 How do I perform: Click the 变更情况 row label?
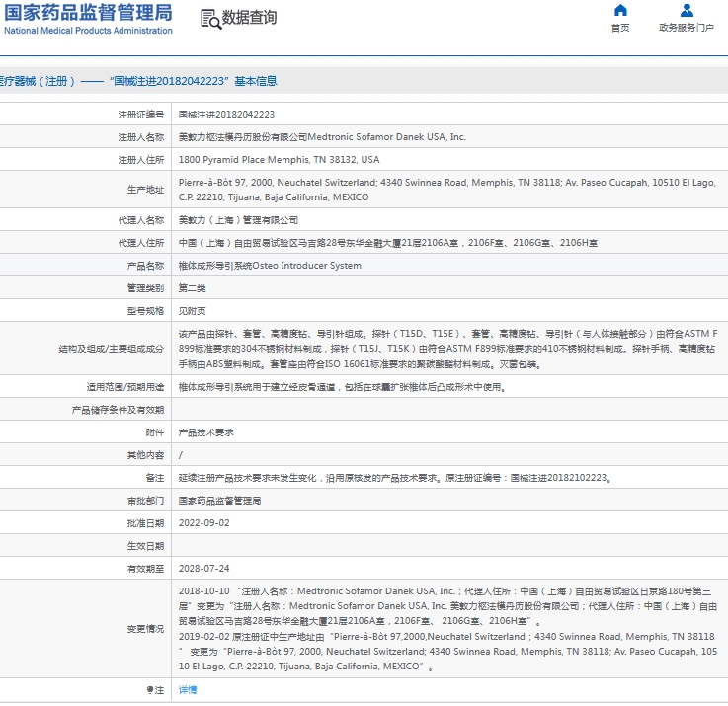[x=146, y=629]
